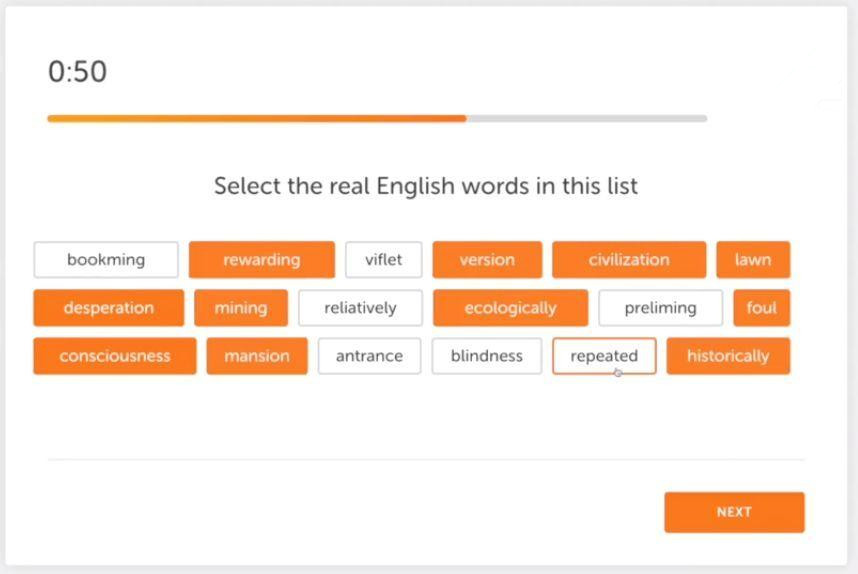Deselect the word 'desperation'
The height and width of the screenshot is (574, 858).
(x=108, y=308)
